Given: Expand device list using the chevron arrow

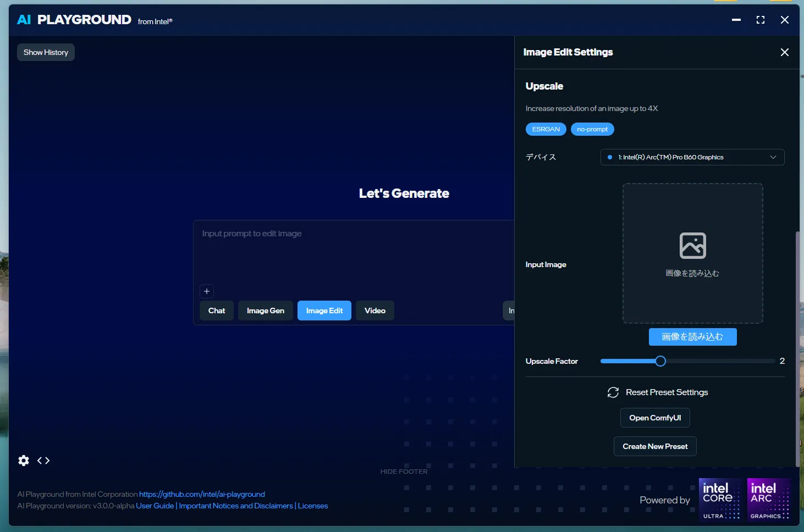Looking at the screenshot, I should (773, 157).
